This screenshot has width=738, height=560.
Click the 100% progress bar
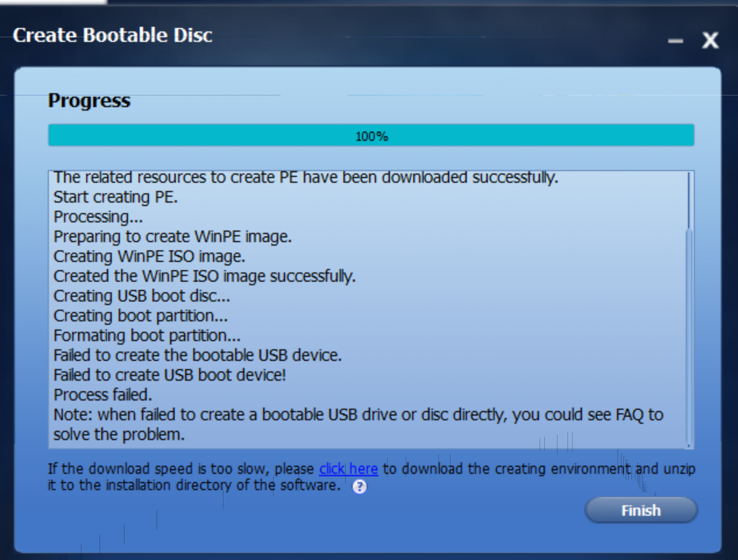pos(371,136)
